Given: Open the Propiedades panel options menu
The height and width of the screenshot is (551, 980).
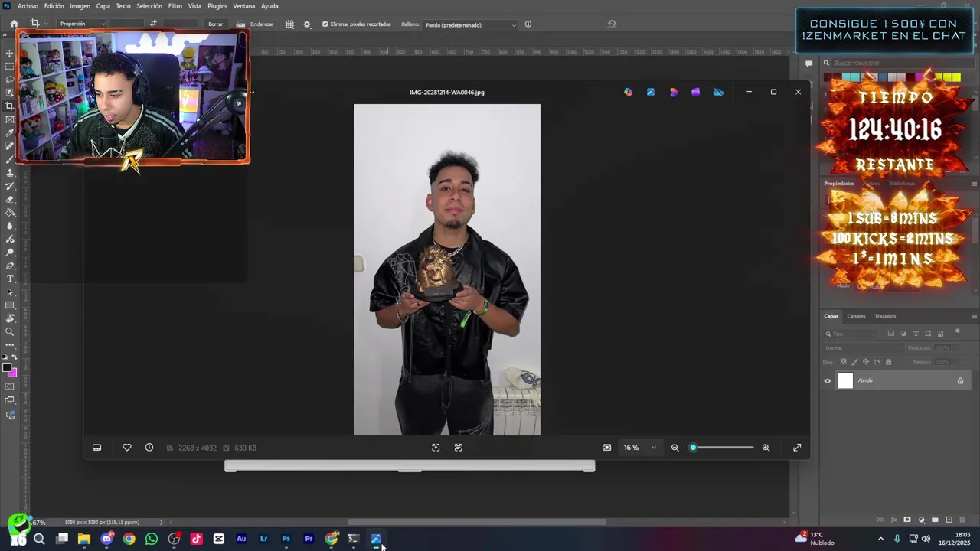Looking at the screenshot, I should [974, 184].
